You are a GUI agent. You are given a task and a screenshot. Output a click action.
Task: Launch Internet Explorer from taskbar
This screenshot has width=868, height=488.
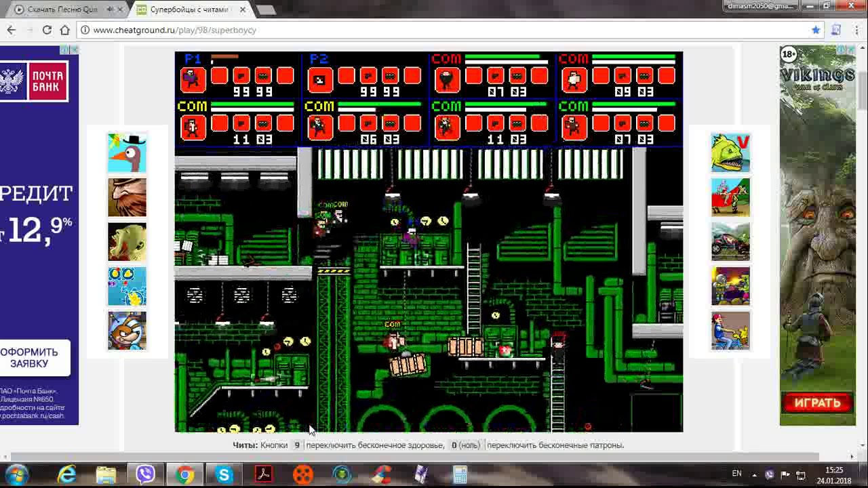[x=66, y=474]
